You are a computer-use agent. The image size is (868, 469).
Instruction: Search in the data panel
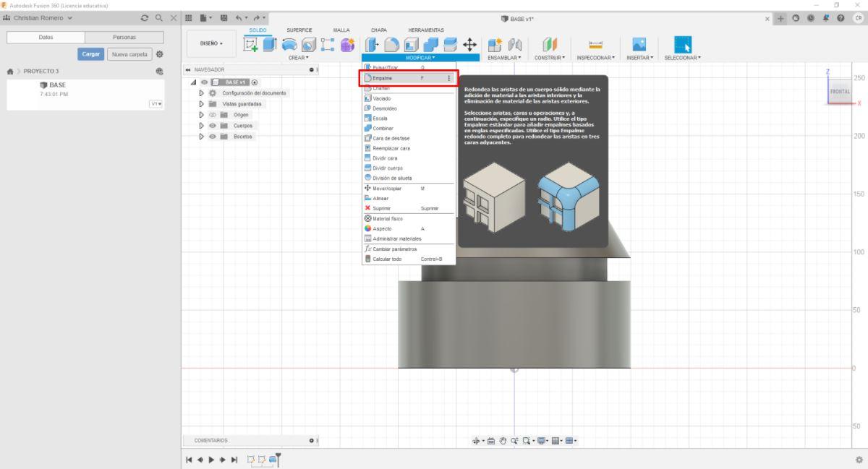158,17
